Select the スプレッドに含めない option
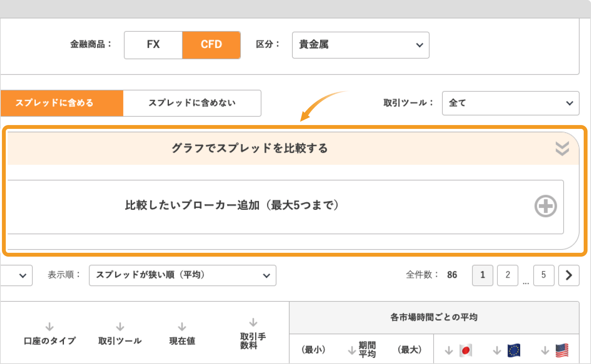591x364 pixels. (x=192, y=103)
